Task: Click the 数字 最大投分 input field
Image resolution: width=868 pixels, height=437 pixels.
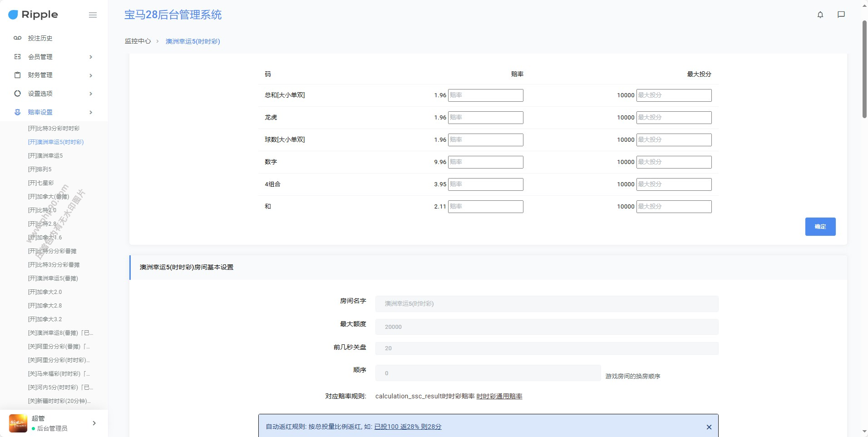Action: tap(674, 162)
